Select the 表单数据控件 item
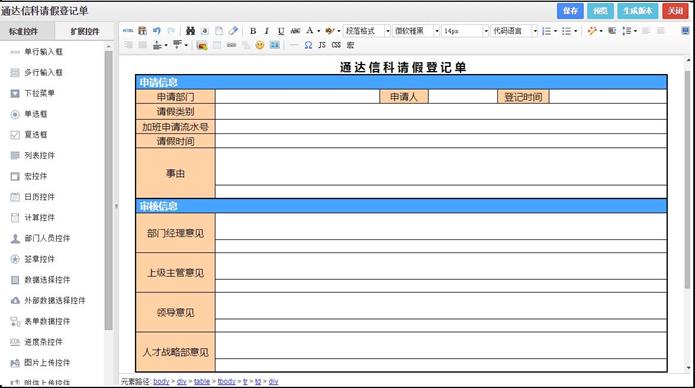The image size is (695, 388). coord(47,321)
